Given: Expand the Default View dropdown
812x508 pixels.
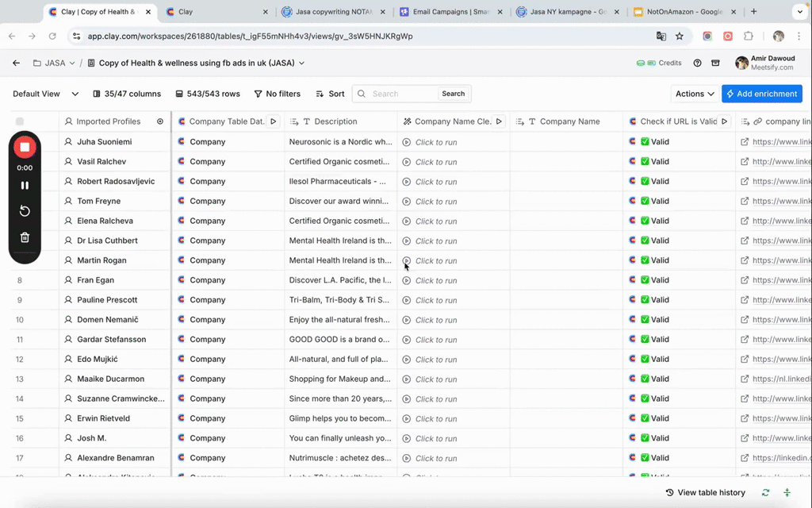Looking at the screenshot, I should 45,94.
